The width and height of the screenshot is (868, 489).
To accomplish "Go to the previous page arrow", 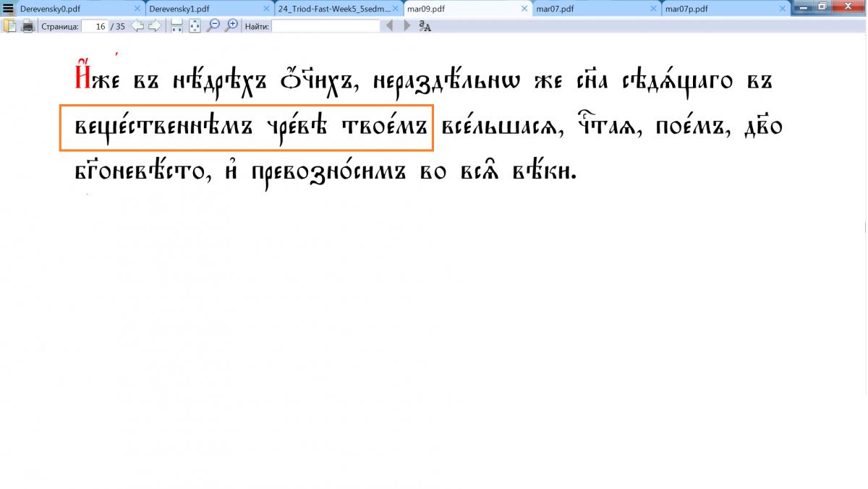I will 137,26.
